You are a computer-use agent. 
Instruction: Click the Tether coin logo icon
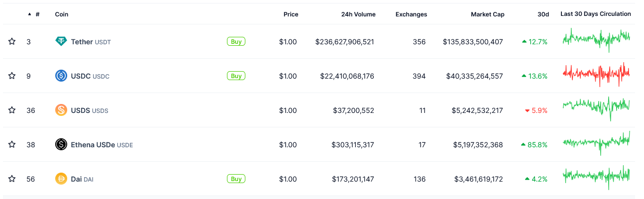pos(61,42)
